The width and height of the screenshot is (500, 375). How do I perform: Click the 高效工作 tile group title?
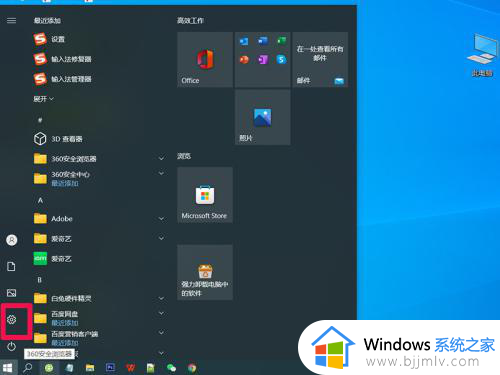190,21
